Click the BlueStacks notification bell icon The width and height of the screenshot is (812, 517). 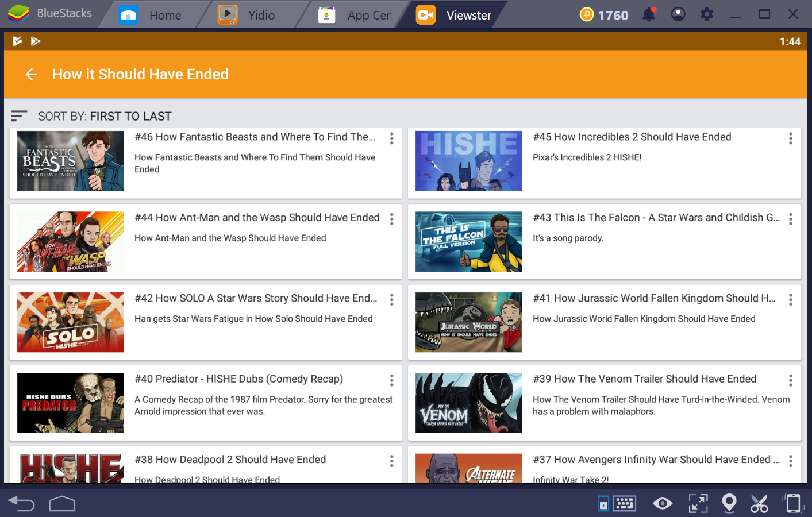coord(649,14)
